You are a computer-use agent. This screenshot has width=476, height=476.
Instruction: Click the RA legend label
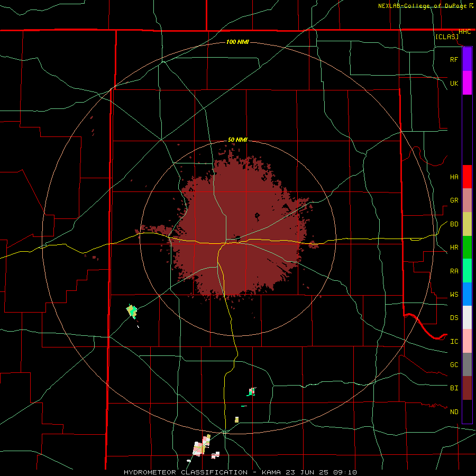[x=454, y=271]
